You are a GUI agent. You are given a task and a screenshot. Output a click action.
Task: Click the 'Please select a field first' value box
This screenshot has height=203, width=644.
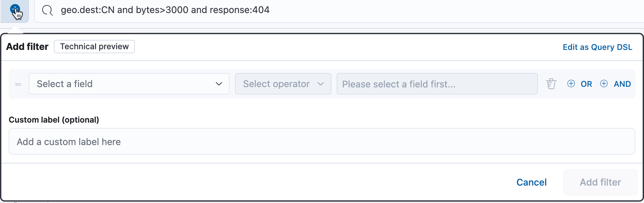click(437, 84)
